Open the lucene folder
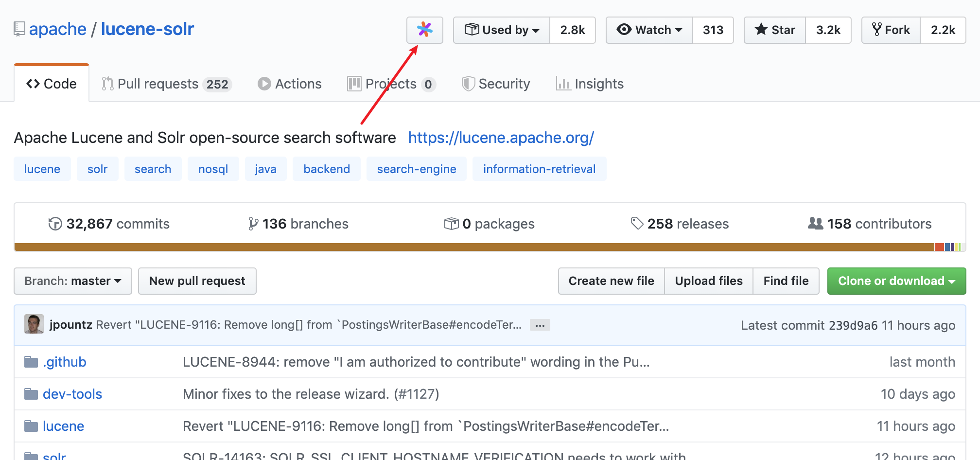980x460 pixels. 63,426
